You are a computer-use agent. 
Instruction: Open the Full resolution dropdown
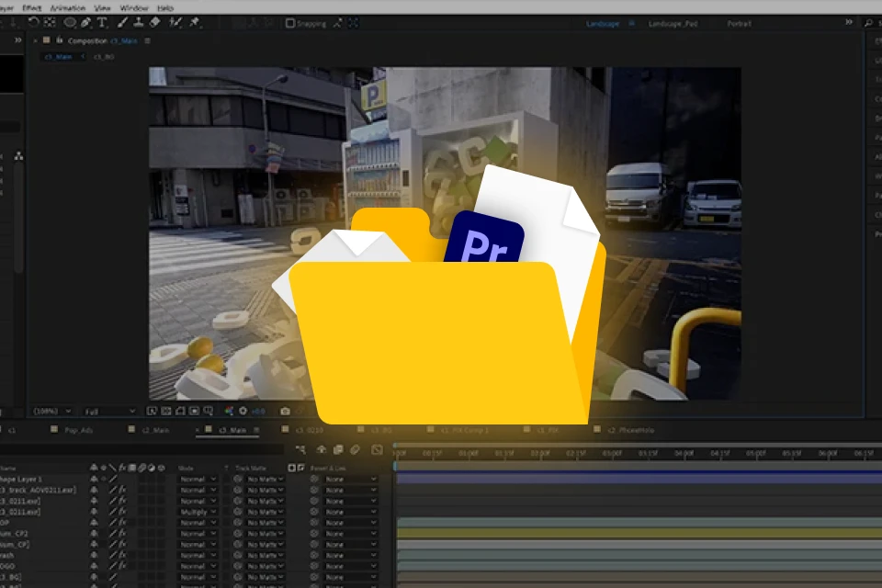[x=109, y=412]
